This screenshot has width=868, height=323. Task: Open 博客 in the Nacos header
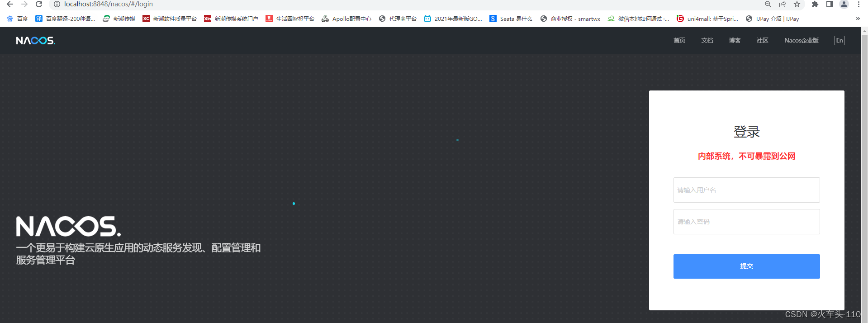coord(735,40)
